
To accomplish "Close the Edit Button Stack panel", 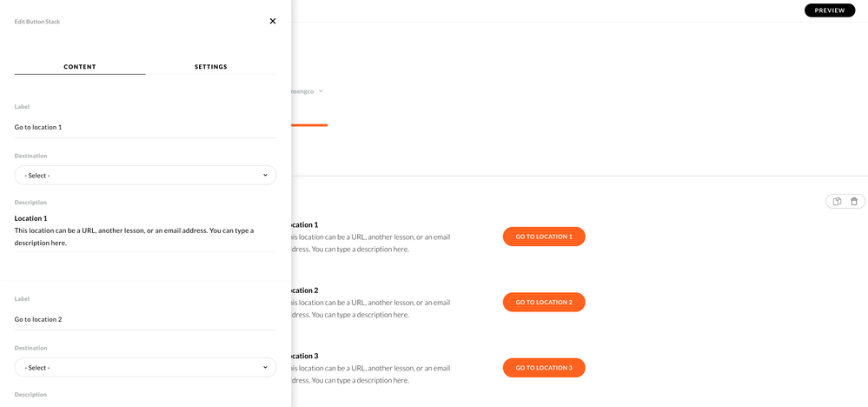I will pos(273,21).
